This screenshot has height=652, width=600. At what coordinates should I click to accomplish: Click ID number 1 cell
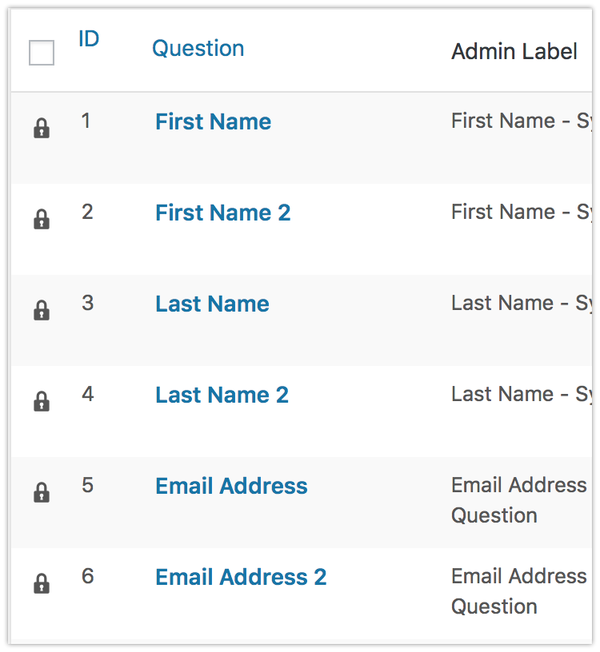pos(86,121)
